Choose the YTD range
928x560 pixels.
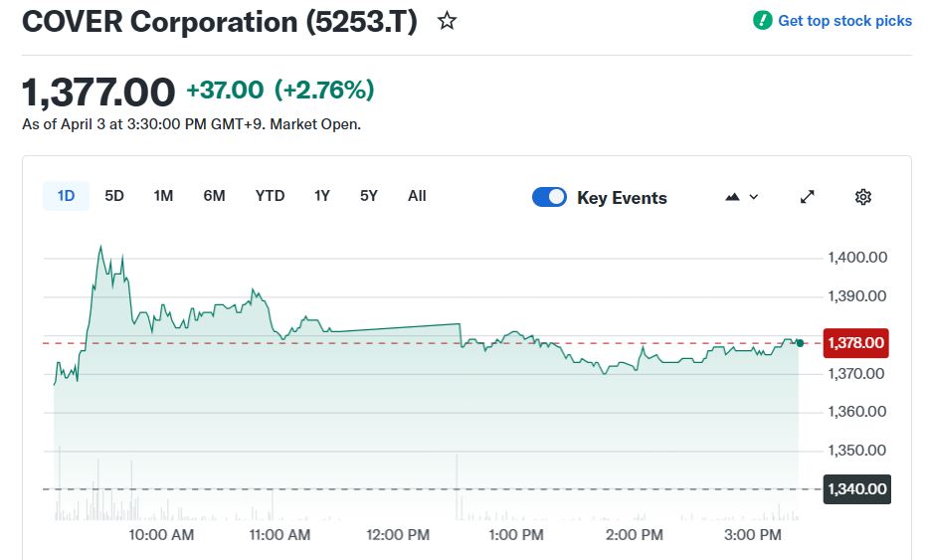pos(270,196)
